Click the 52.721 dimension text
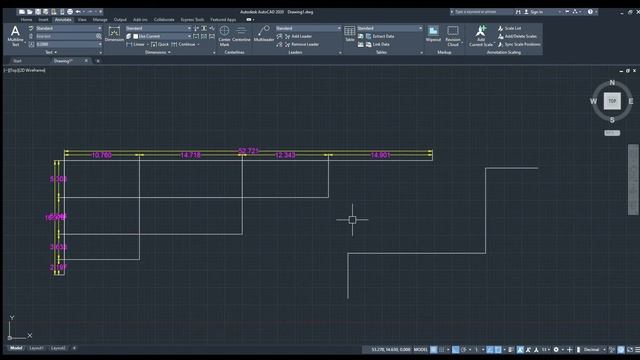Screen dimensions: 640x360 (x=249, y=151)
